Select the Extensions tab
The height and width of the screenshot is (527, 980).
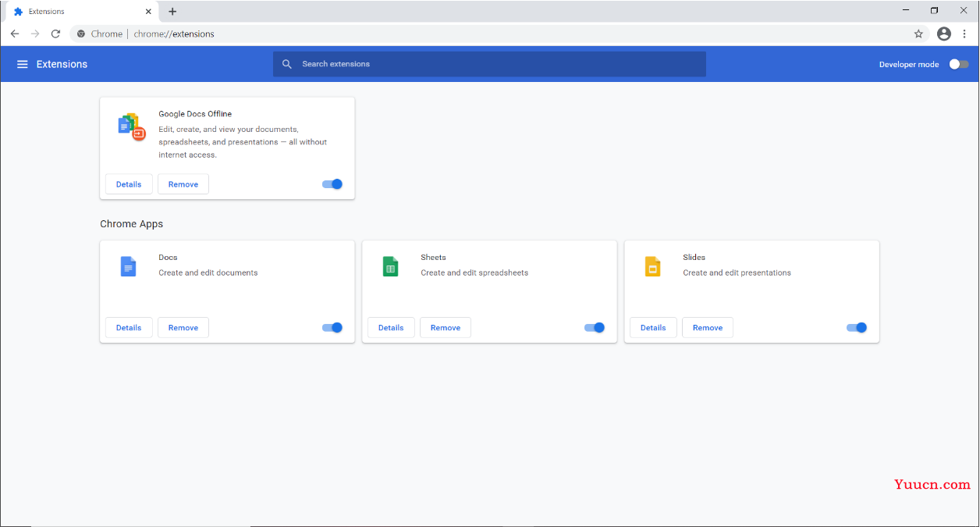[81, 12]
